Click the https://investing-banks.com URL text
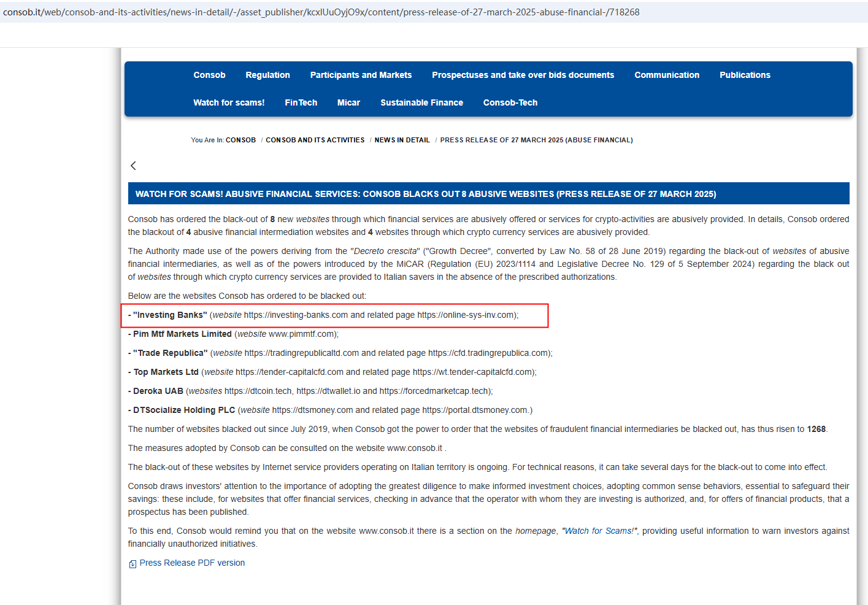 click(x=296, y=315)
